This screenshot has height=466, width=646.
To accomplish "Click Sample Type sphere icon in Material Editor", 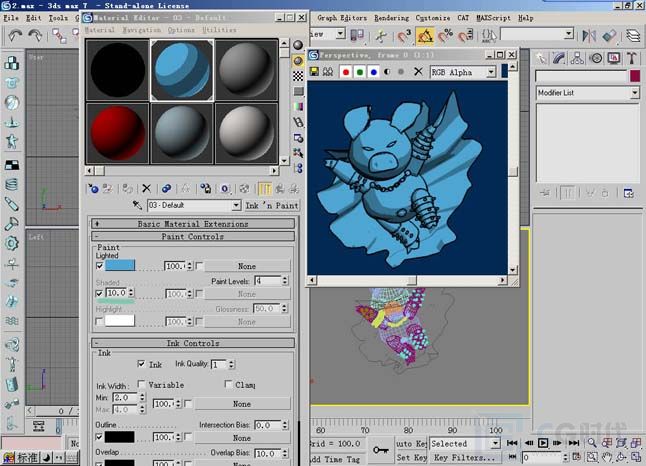I will pyautogui.click(x=298, y=45).
